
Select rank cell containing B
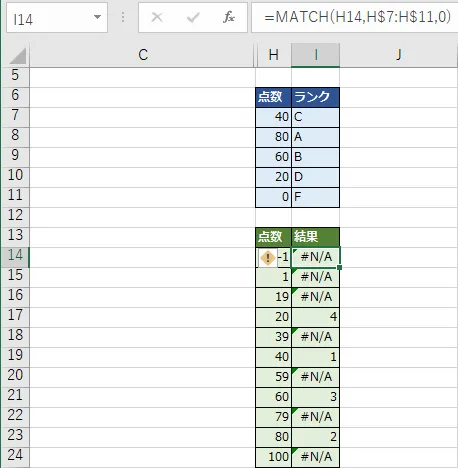pyautogui.click(x=316, y=157)
